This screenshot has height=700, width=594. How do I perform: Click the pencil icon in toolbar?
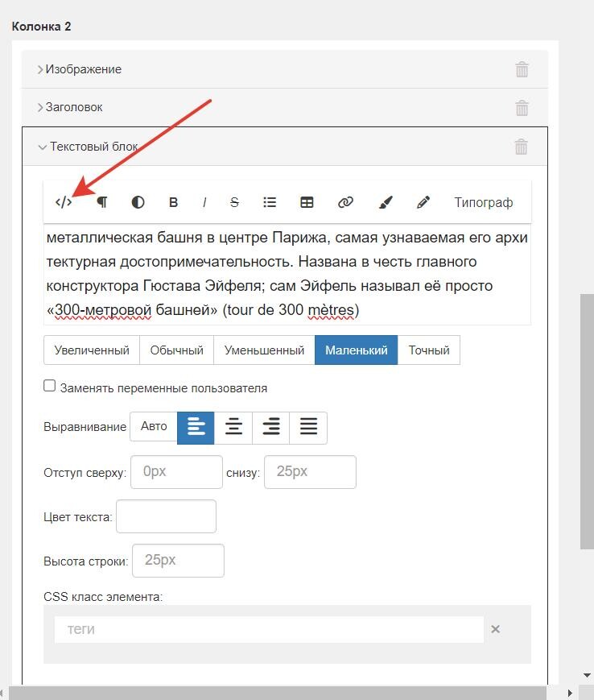[423, 202]
